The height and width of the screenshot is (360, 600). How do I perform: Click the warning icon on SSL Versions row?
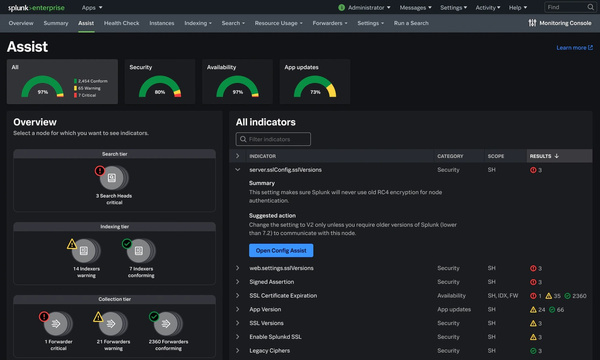(x=533, y=323)
